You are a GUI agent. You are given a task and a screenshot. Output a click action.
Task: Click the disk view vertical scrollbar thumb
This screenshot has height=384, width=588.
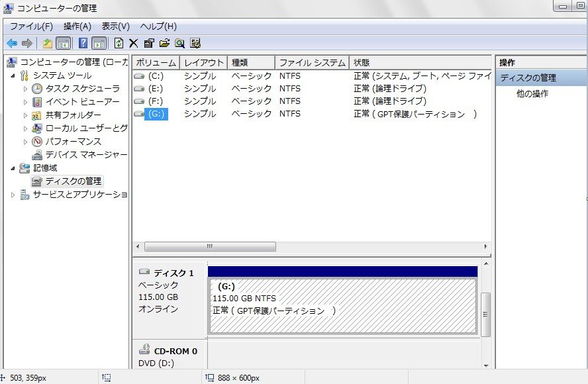(x=485, y=314)
